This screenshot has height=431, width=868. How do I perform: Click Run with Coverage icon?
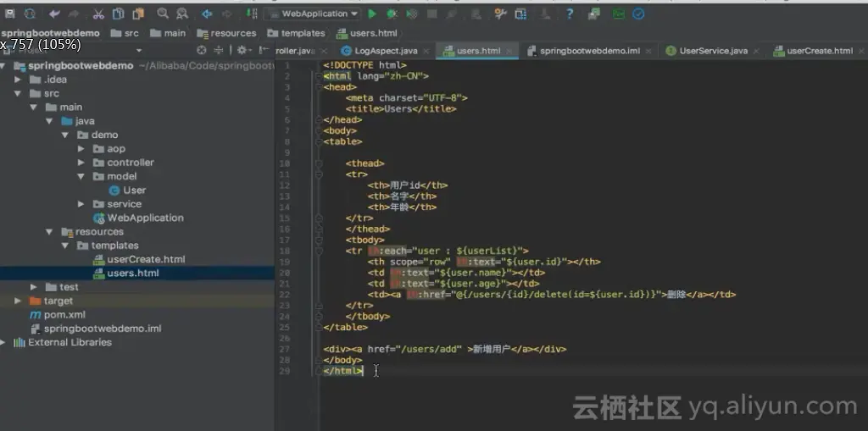[412, 14]
